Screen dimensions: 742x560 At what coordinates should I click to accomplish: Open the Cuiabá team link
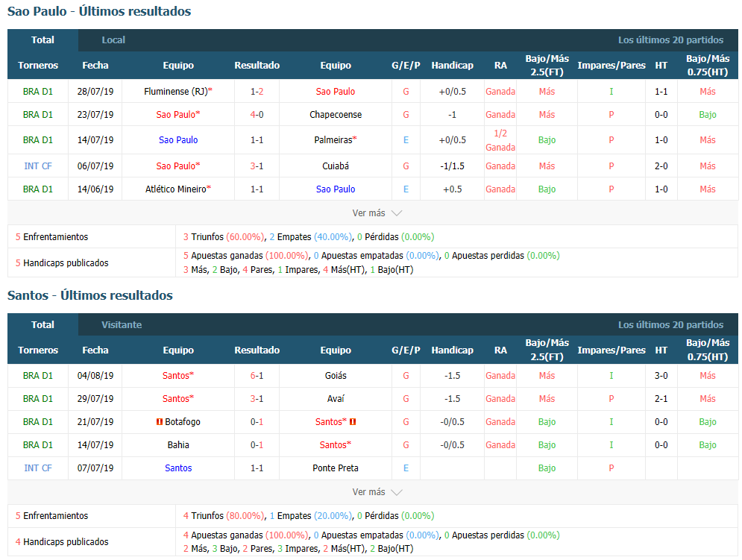coord(336,166)
